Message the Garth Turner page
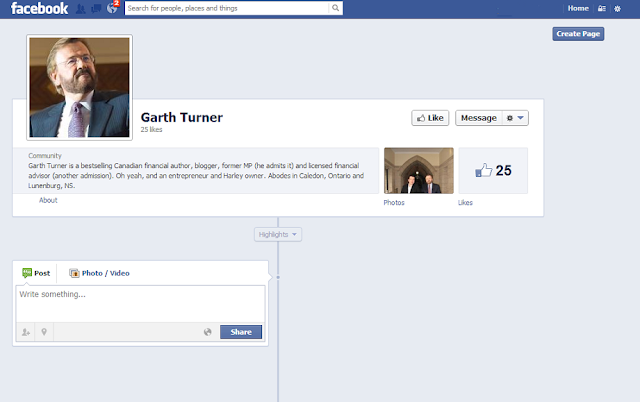 pos(479,118)
